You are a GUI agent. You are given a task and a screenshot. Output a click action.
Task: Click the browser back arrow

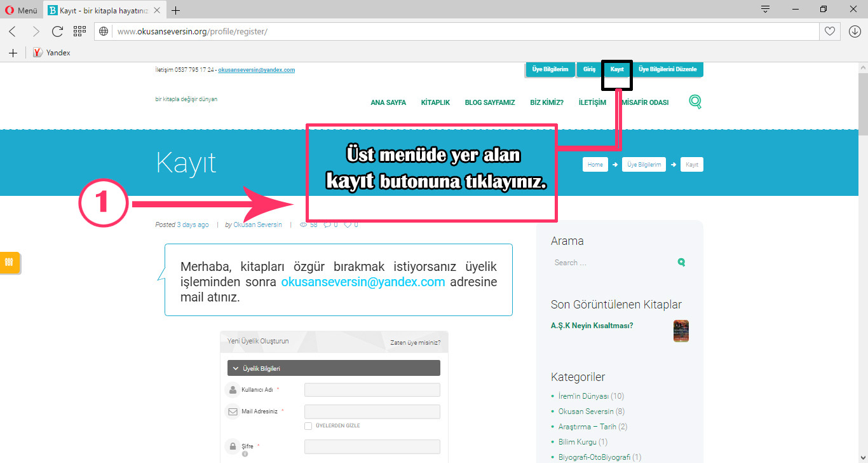[13, 31]
